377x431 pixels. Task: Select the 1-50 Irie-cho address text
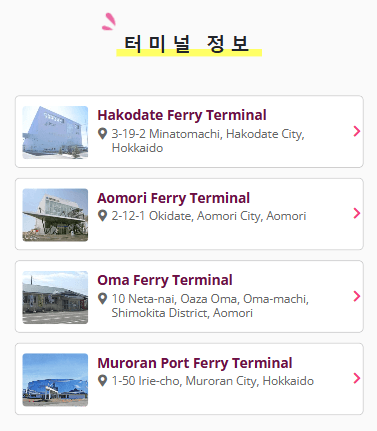213,381
